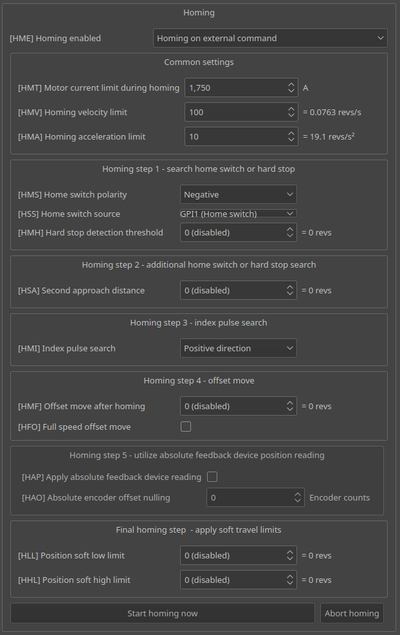Click Start homing now button

pyautogui.click(x=162, y=613)
